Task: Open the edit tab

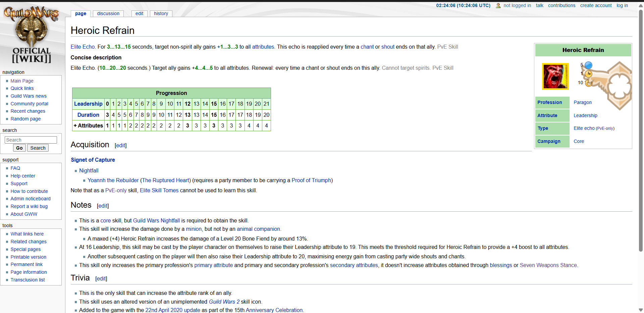Action: (x=140, y=13)
